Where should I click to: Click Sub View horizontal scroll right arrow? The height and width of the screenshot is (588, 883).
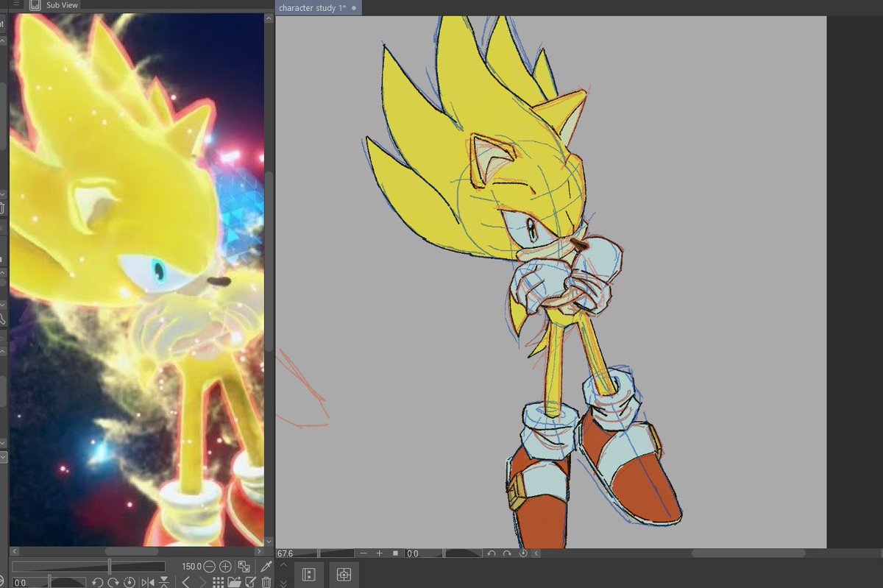[259, 551]
